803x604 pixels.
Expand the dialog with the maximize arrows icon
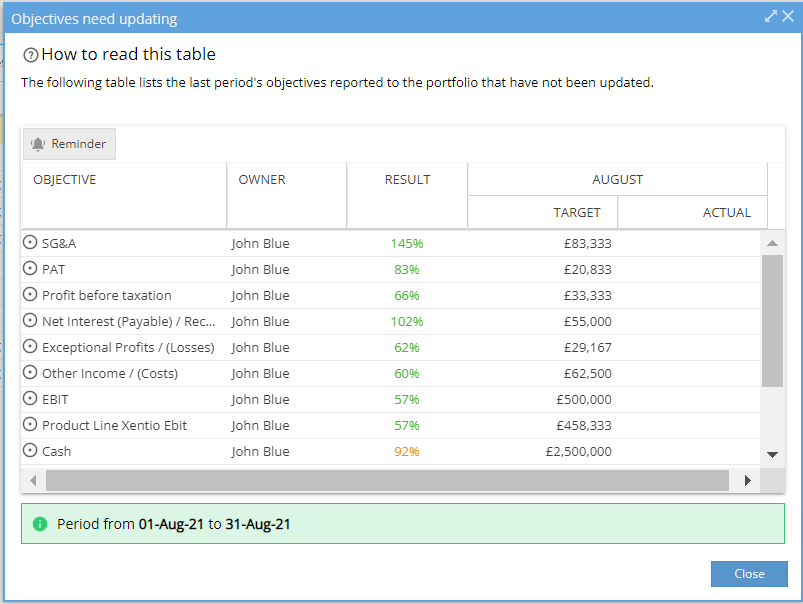[x=770, y=16]
